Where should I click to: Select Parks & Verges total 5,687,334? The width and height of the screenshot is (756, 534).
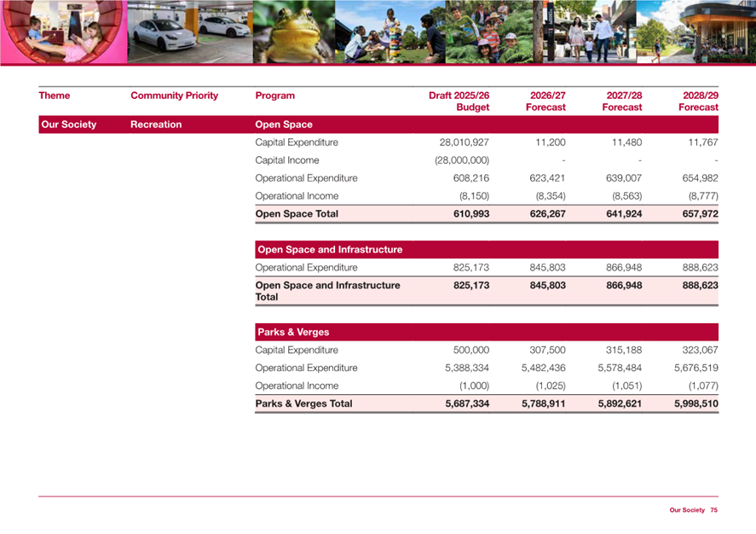467,403
